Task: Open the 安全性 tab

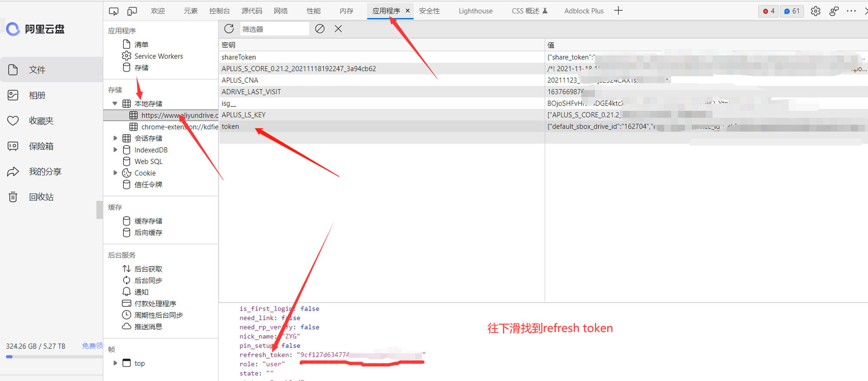Action: (x=430, y=11)
